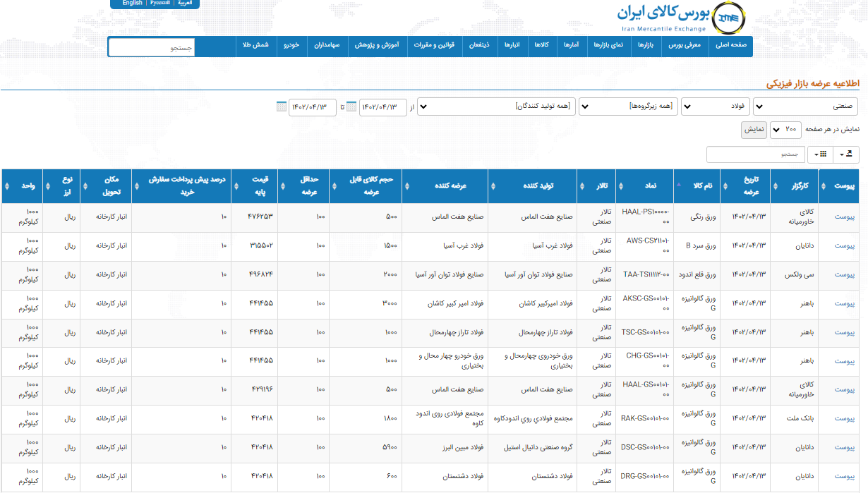Viewport: 868px width, 493px height.
Task: Open the قوانین و مقررات menu
Action: coord(434,46)
